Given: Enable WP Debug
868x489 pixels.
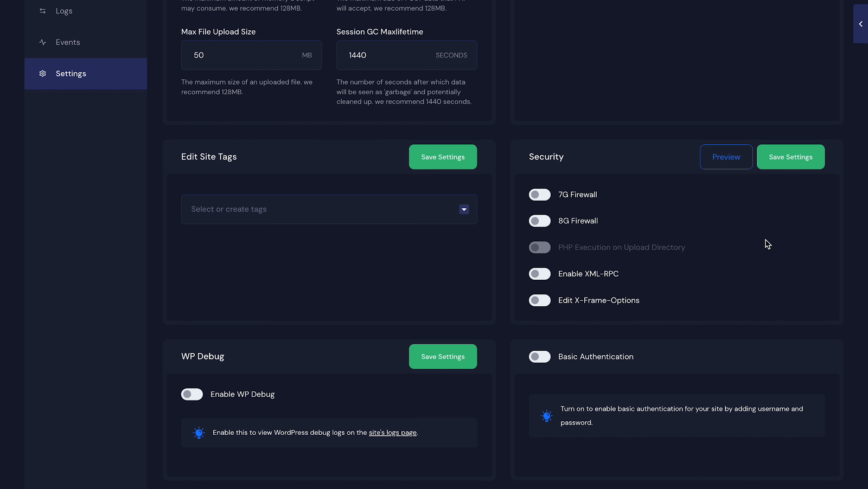Looking at the screenshot, I should click(x=192, y=394).
